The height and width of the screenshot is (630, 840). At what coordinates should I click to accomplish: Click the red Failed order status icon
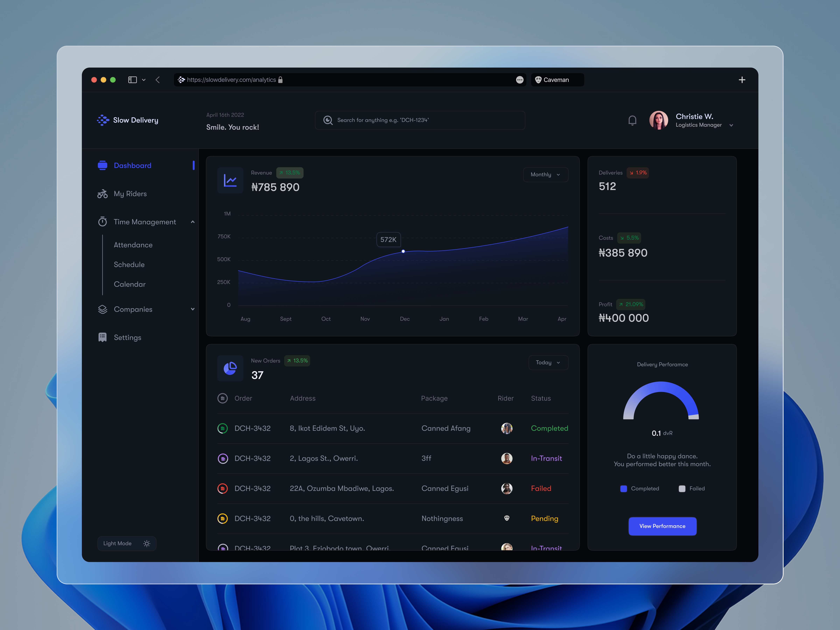click(223, 488)
